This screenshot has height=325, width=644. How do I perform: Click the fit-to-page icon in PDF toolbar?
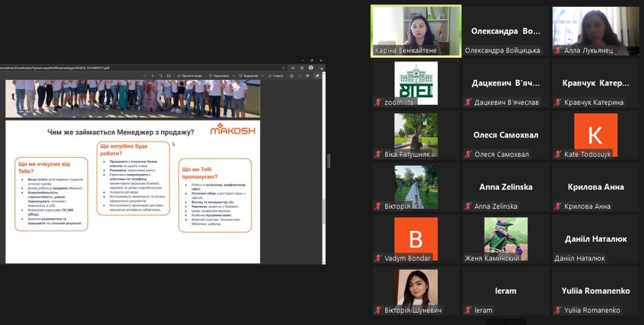coord(169,76)
